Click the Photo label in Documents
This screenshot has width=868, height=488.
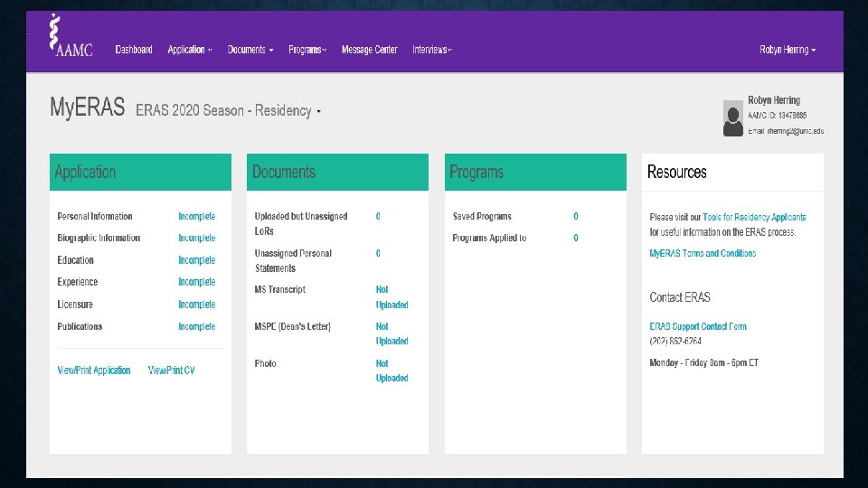point(265,363)
